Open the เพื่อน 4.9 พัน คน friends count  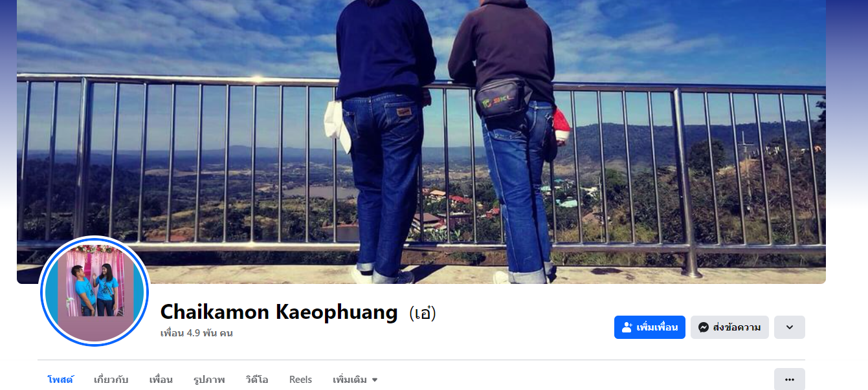point(196,334)
